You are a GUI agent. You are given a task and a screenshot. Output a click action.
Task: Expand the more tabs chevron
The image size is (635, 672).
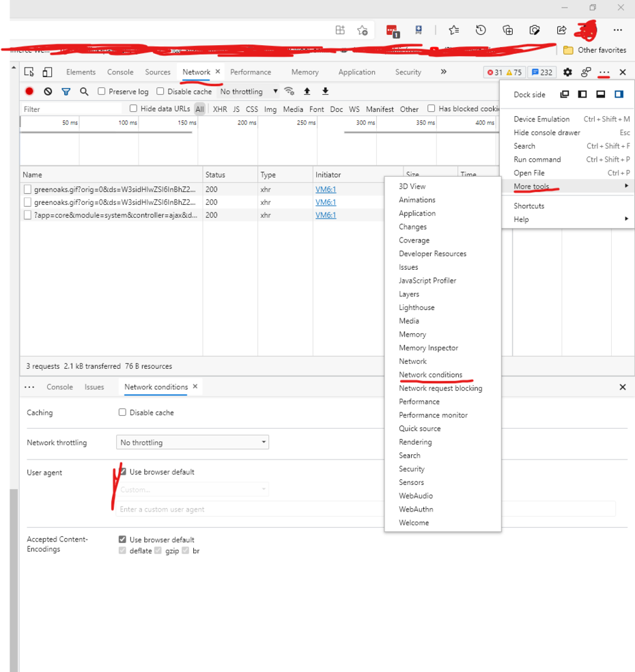coord(443,72)
